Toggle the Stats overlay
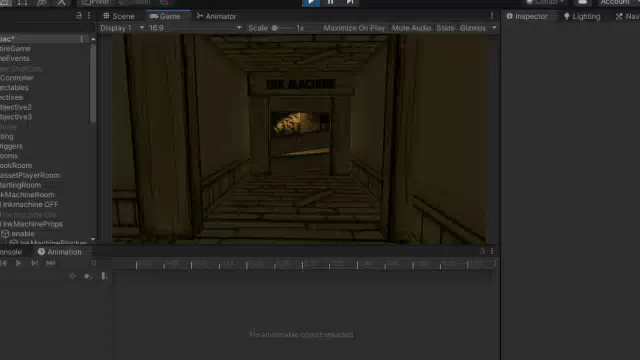This screenshot has height=360, width=640. click(445, 28)
